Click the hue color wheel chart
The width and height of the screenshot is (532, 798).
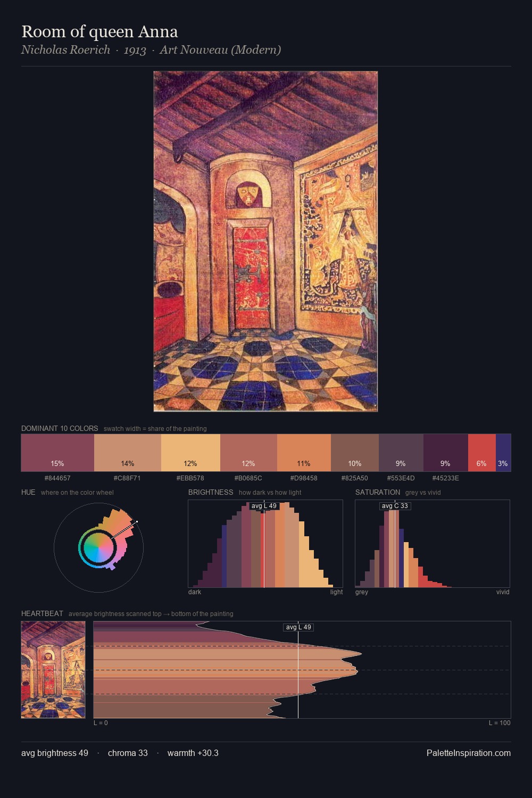98,547
